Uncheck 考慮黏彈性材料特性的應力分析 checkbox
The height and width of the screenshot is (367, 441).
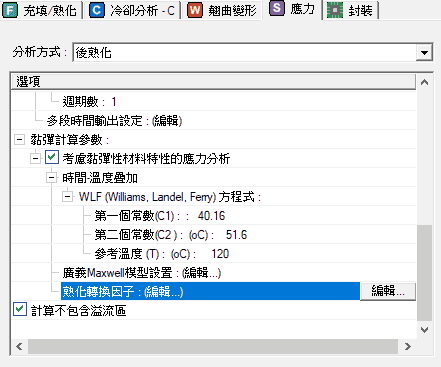click(x=52, y=157)
